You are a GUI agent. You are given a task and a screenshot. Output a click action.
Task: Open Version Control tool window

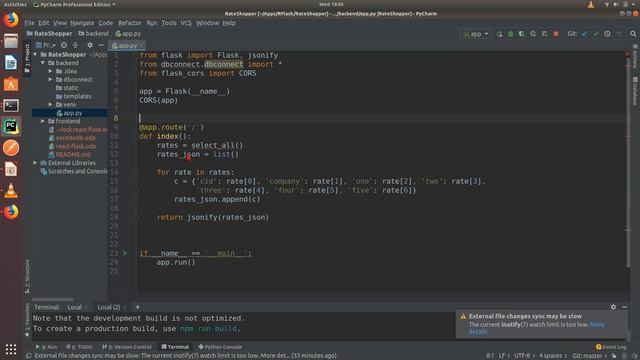click(x=127, y=347)
